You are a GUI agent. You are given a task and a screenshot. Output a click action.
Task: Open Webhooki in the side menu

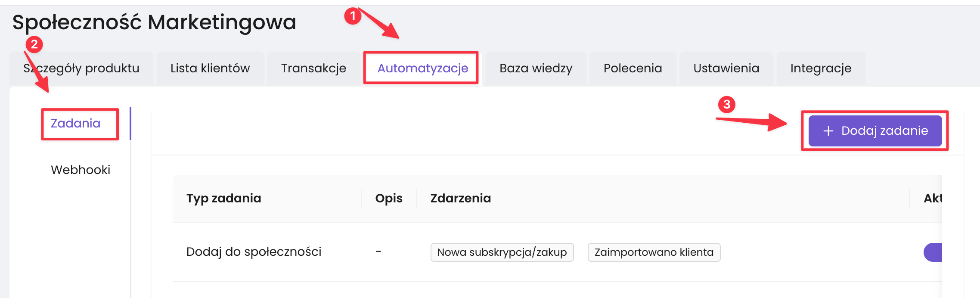(81, 170)
